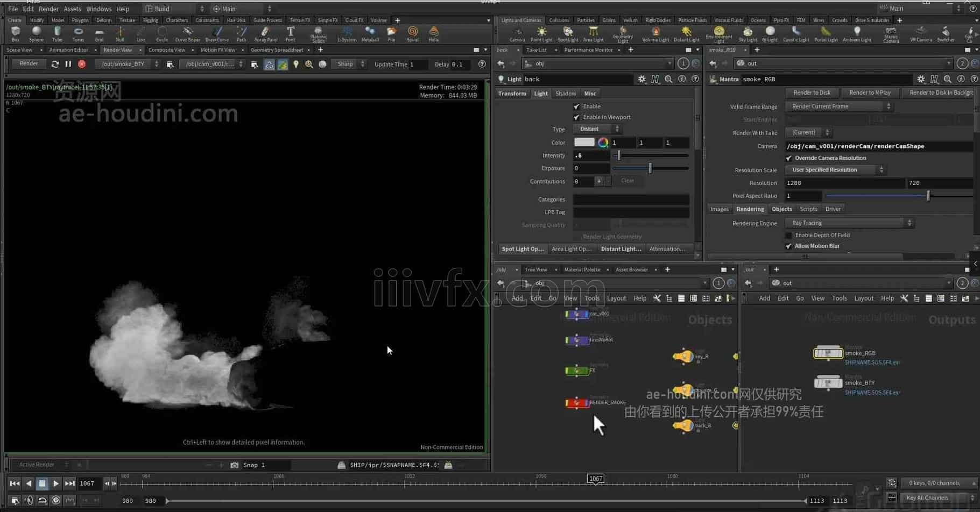Add a Point Light from shelf
The width and height of the screenshot is (980, 512).
click(541, 34)
